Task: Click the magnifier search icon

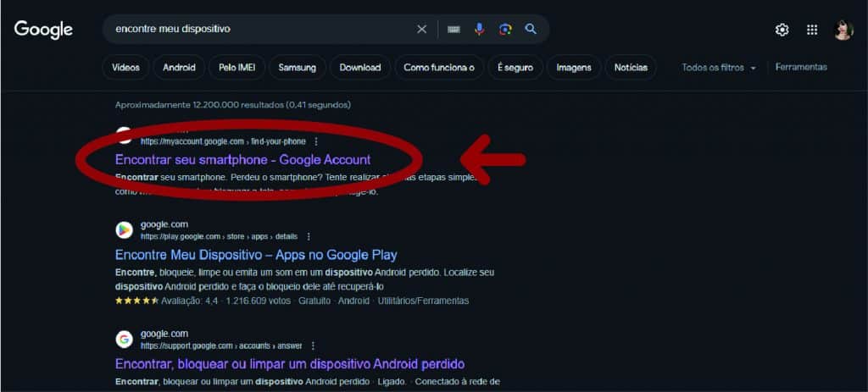Action: (531, 29)
